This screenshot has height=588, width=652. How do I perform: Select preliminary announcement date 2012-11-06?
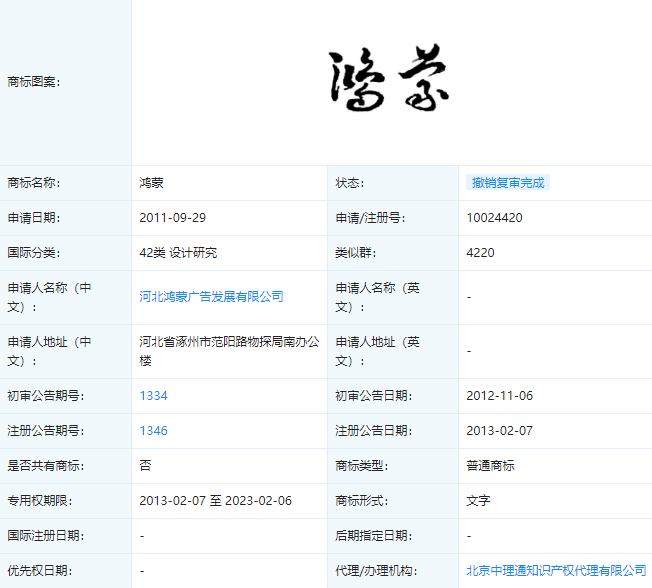(499, 395)
